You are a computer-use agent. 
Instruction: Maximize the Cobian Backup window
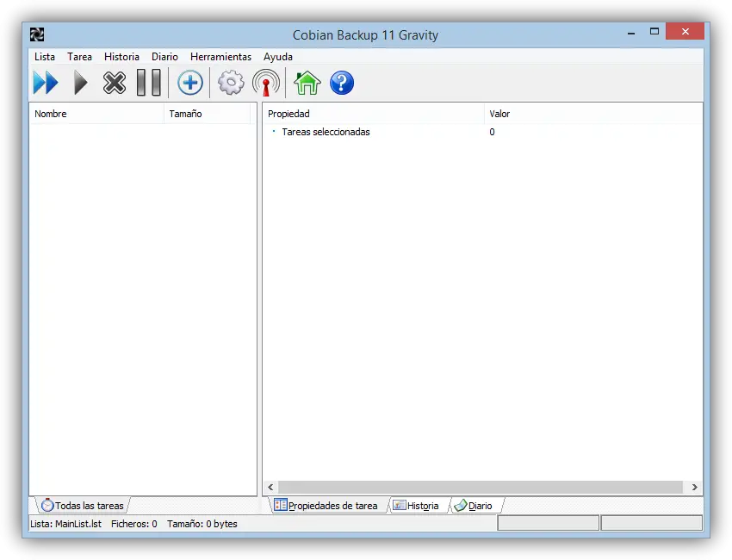[654, 31]
